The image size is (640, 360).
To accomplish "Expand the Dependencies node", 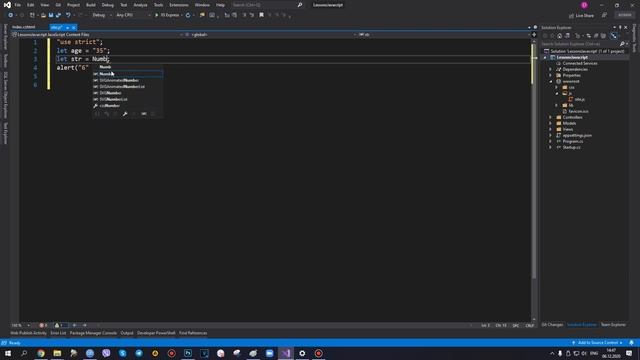I will [x=551, y=69].
